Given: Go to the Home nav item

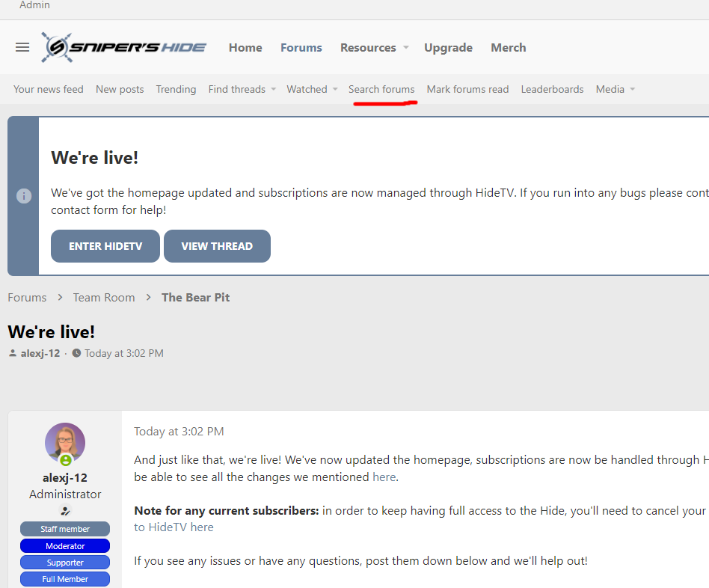Looking at the screenshot, I should [245, 47].
